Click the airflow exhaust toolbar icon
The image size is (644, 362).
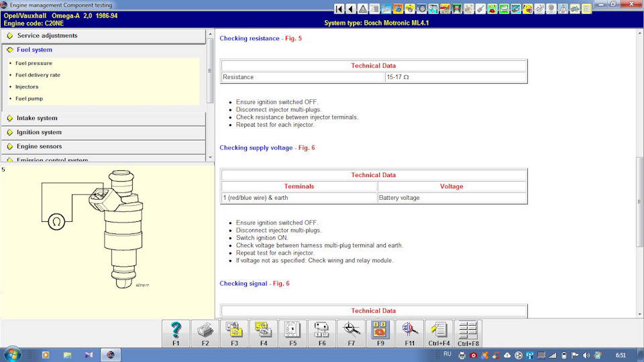pos(539,9)
